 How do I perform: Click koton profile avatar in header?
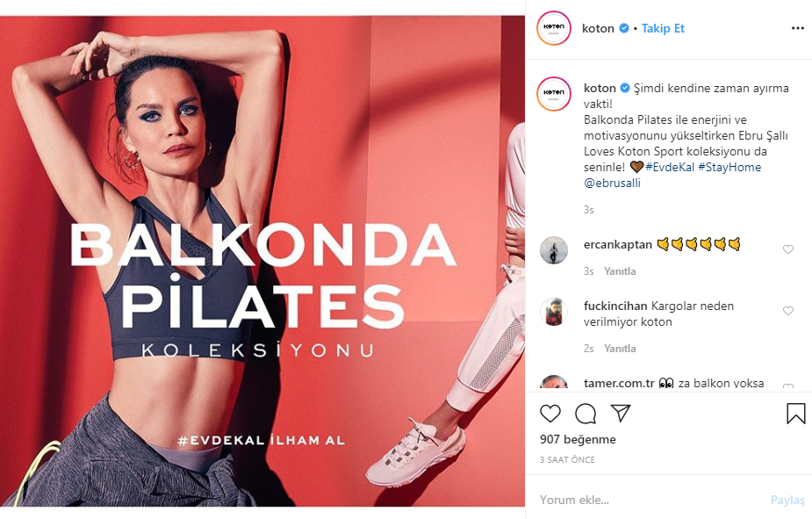click(554, 28)
